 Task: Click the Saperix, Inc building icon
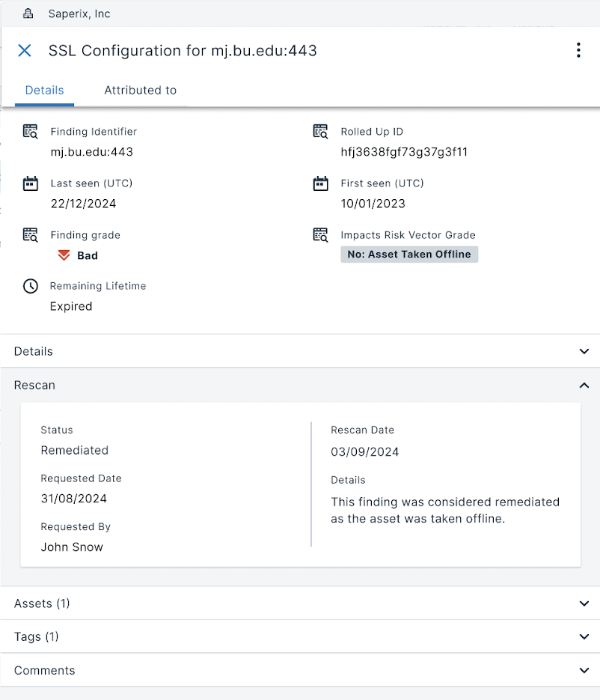click(x=28, y=13)
